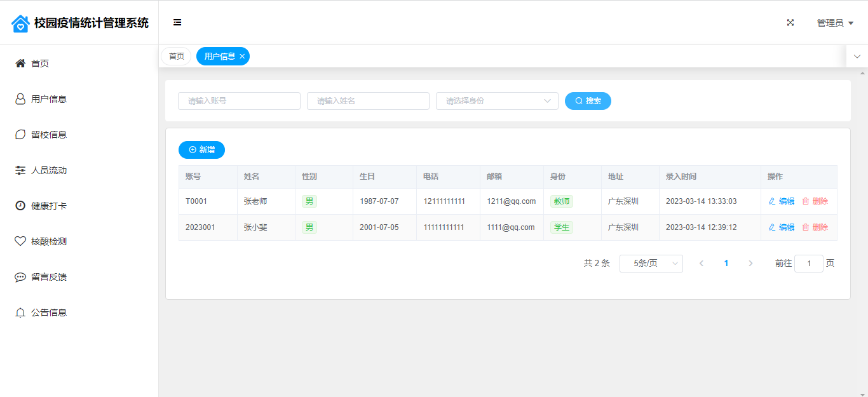Open 健康打卡 clock icon in sidebar
Viewport: 868px width, 397px height.
(x=20, y=206)
